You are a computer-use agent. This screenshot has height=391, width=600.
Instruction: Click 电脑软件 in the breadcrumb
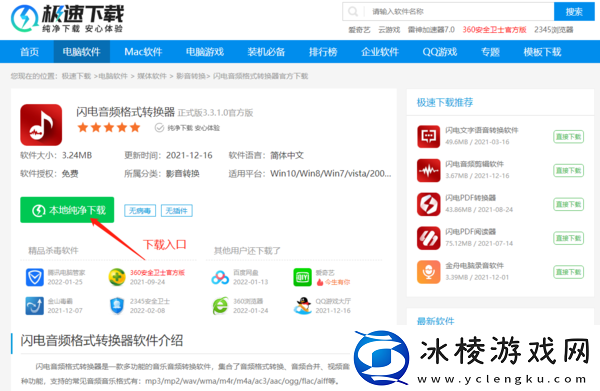[113, 76]
